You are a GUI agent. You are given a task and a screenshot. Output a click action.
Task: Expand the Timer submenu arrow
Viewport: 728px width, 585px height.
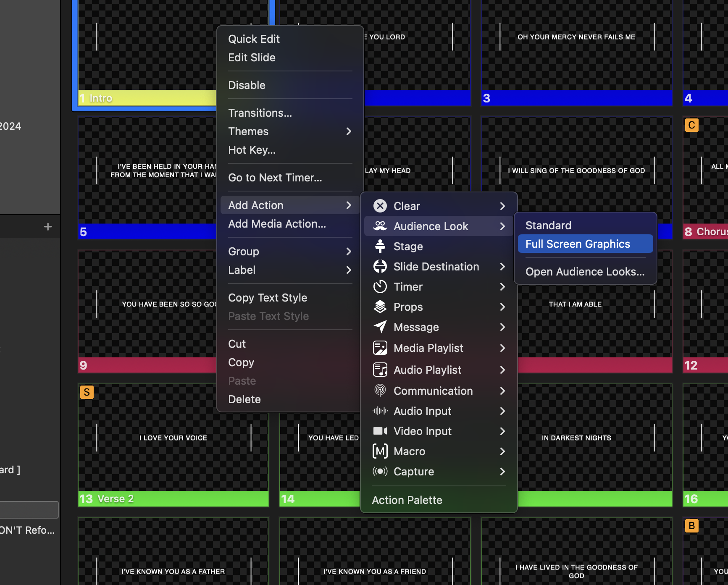point(502,286)
